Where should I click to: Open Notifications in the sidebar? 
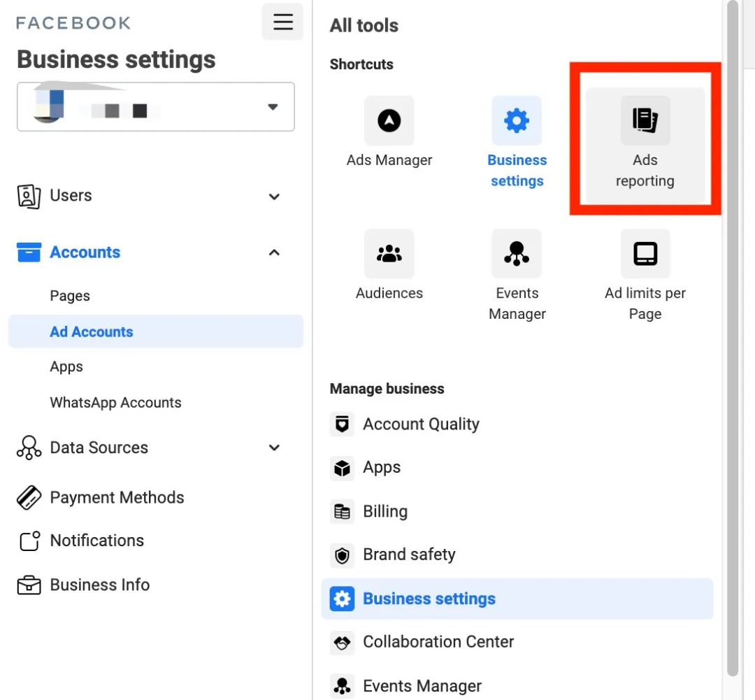96,541
